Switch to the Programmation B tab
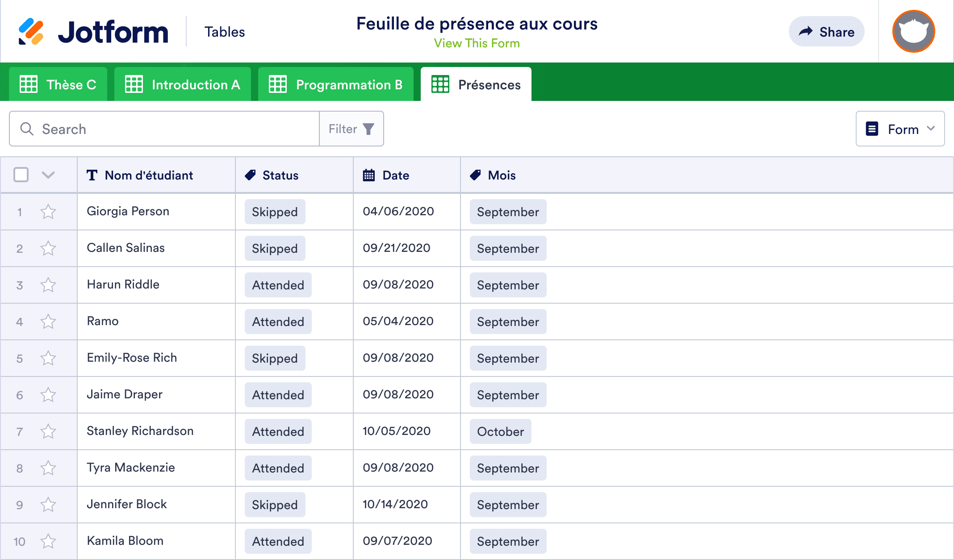 [336, 84]
